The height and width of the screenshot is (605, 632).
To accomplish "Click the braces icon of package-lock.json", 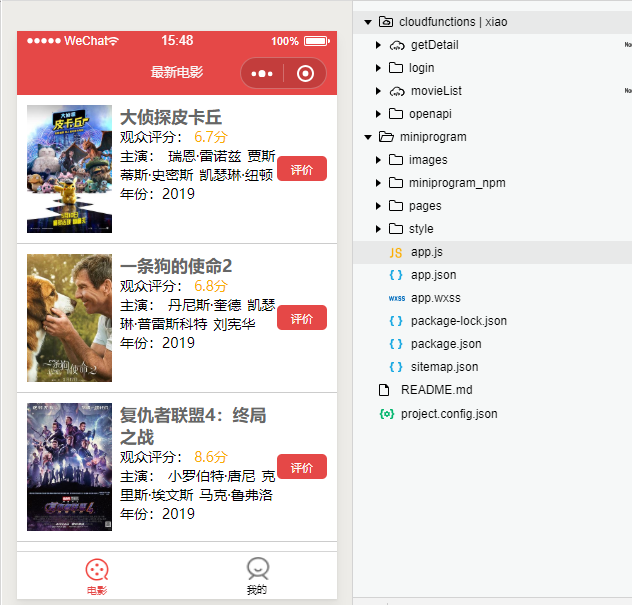I will (396, 321).
